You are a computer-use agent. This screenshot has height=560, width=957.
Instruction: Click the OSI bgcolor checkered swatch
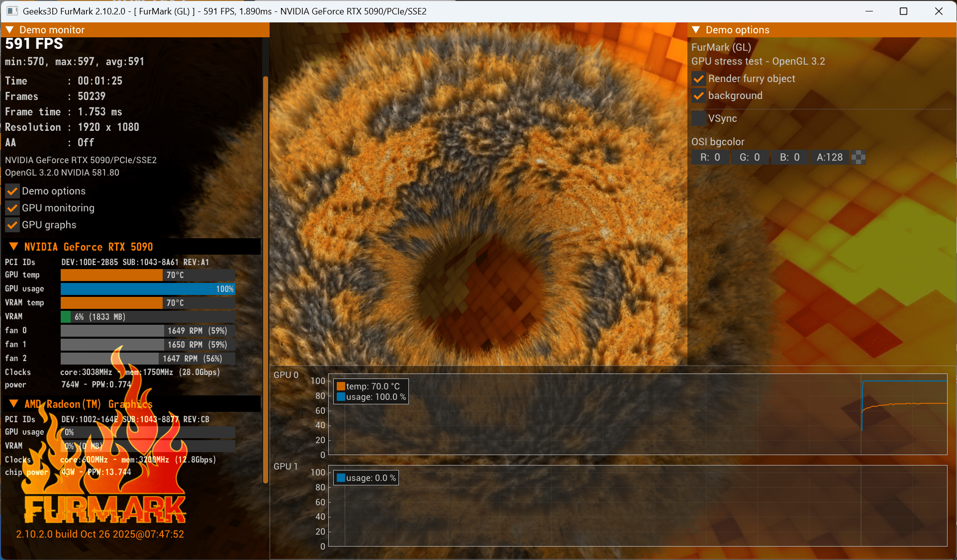point(859,158)
